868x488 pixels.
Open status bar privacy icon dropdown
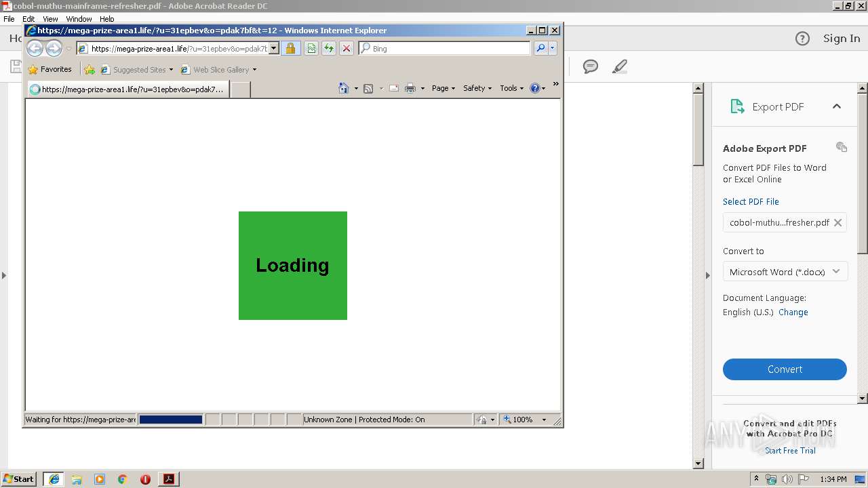(x=492, y=420)
